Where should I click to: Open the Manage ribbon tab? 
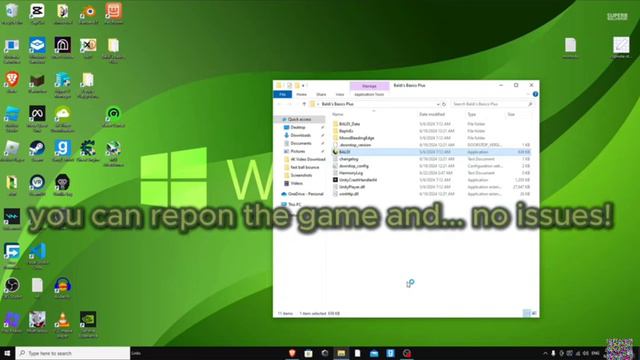pyautogui.click(x=369, y=86)
